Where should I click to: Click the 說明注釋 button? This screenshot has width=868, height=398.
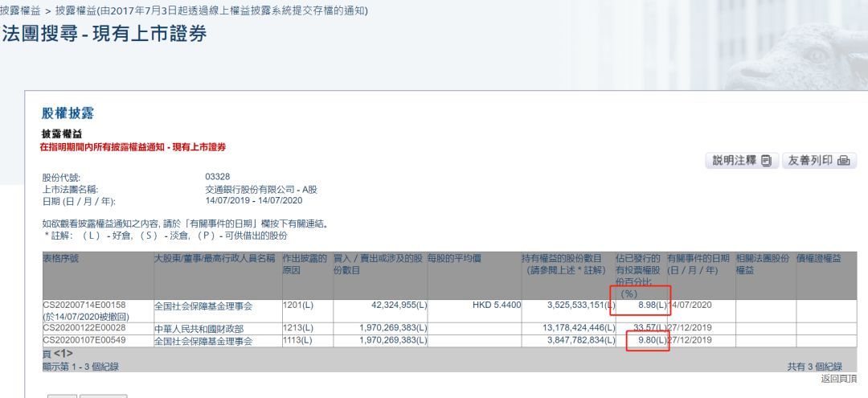tap(742, 161)
